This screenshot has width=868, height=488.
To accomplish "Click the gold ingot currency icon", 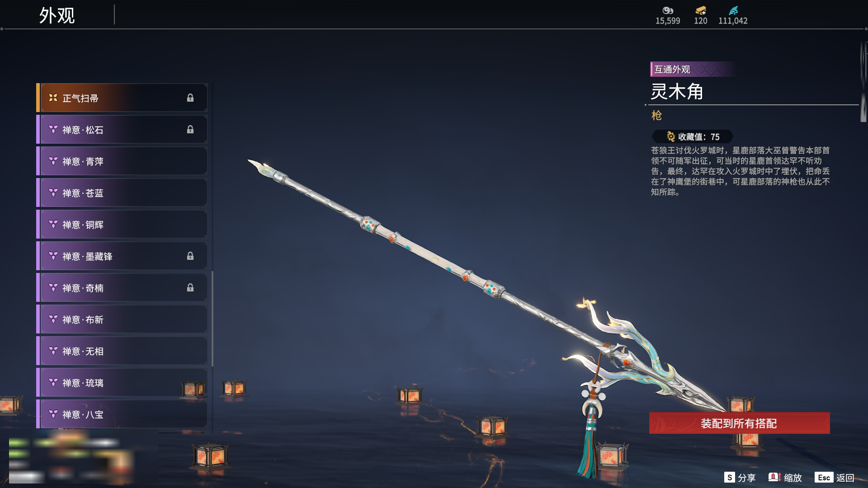I will [701, 10].
